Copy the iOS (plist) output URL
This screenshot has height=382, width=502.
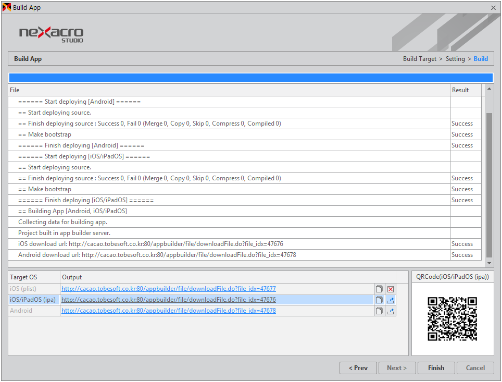point(379,289)
